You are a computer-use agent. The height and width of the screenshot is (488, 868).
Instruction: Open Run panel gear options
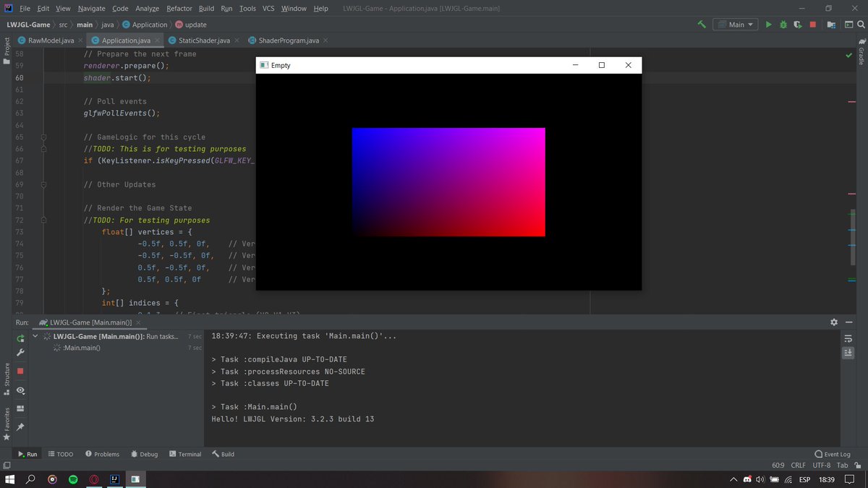834,322
